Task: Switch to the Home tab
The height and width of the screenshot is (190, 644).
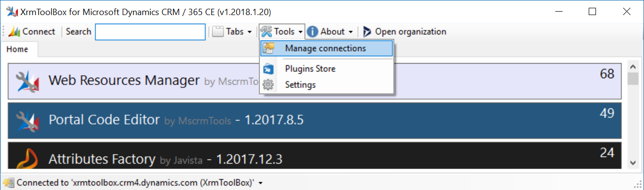Action: tap(17, 49)
